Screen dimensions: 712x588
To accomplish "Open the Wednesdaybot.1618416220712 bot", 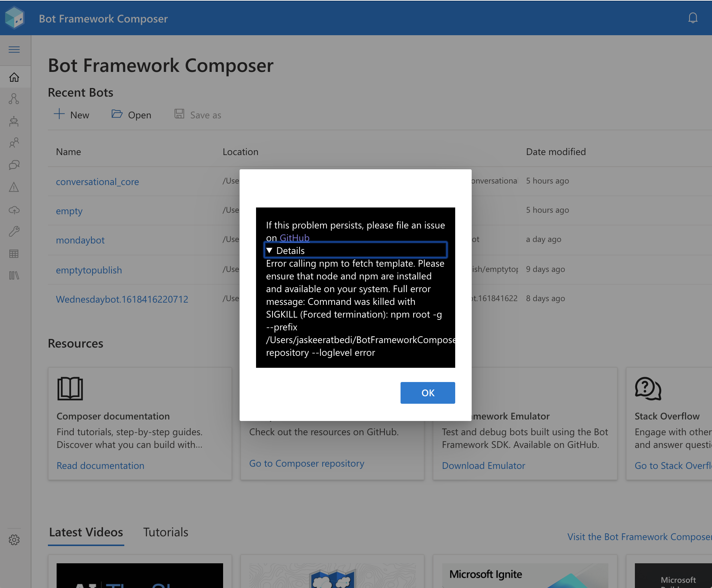I will tap(122, 299).
